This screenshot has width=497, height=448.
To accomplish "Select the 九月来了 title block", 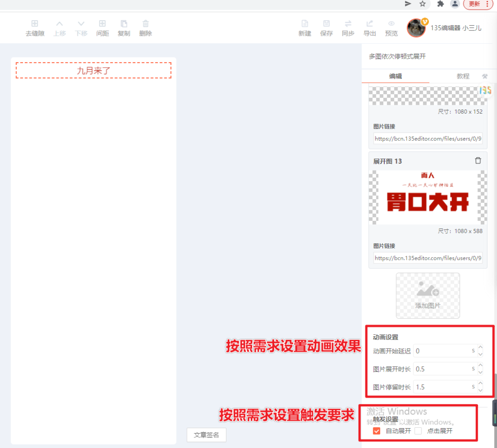I will [93, 70].
